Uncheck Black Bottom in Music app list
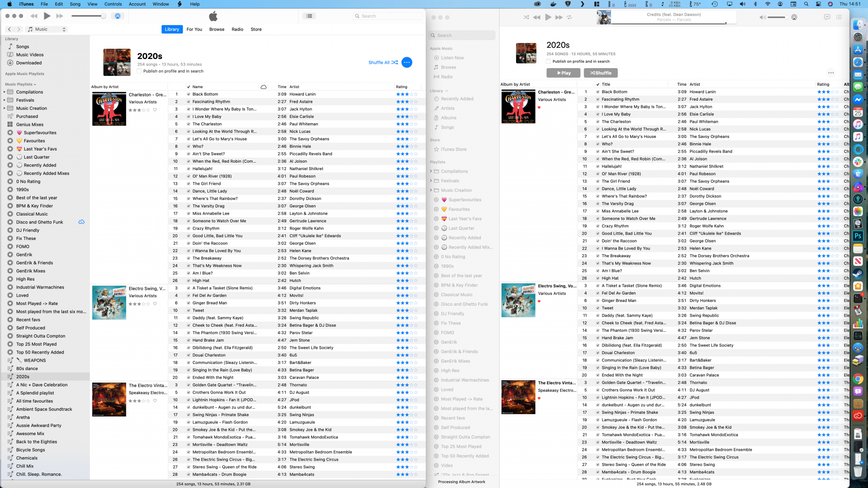868x488 pixels. point(598,92)
